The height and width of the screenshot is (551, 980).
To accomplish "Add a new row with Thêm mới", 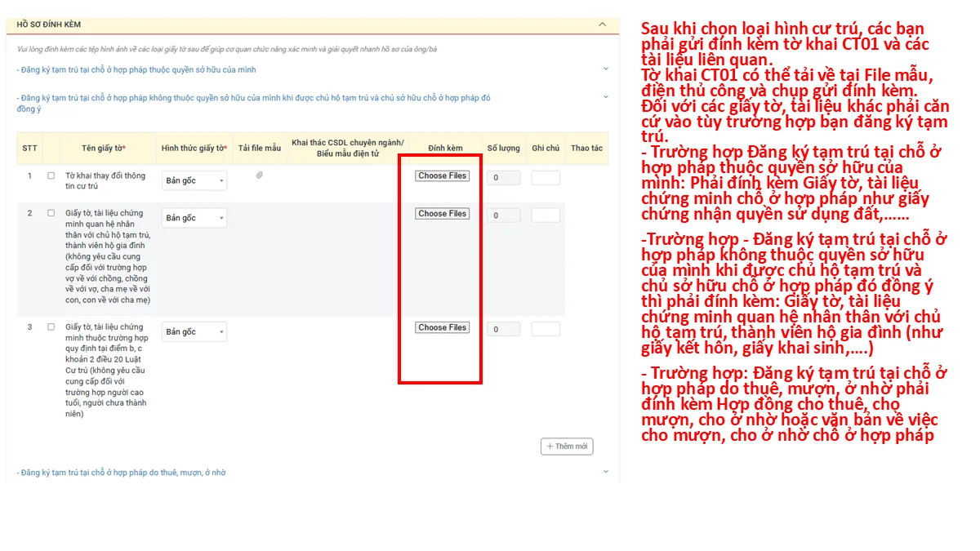I will coord(567,447).
